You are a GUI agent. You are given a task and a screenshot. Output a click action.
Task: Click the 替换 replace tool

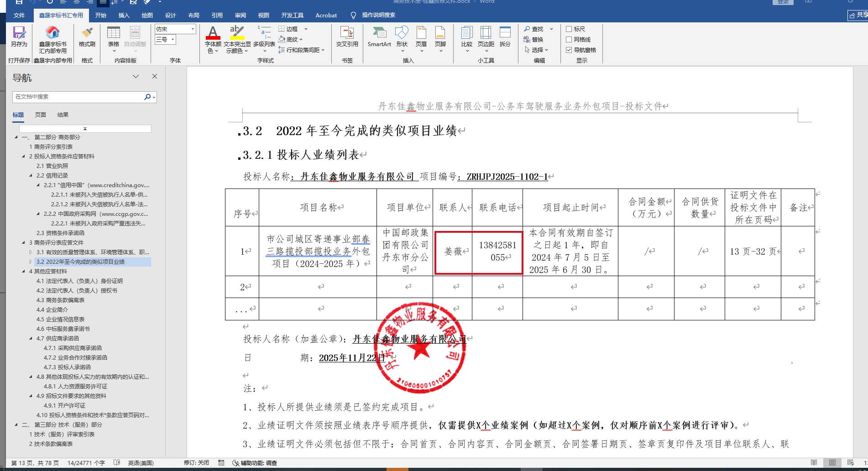click(x=533, y=39)
